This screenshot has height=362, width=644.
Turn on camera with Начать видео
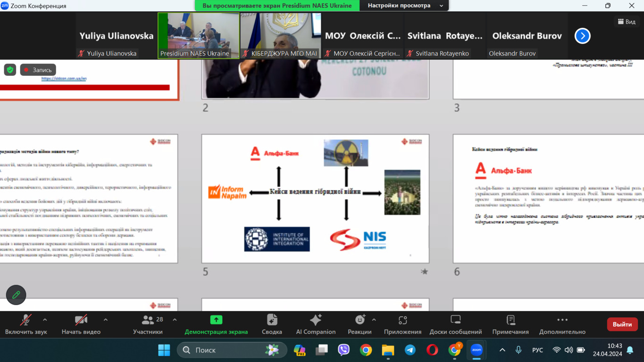click(81, 325)
